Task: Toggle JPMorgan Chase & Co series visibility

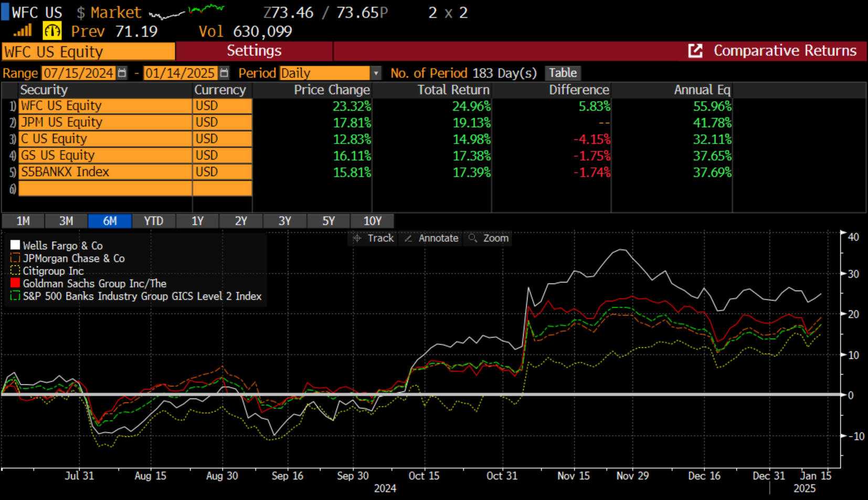Action: [15, 258]
